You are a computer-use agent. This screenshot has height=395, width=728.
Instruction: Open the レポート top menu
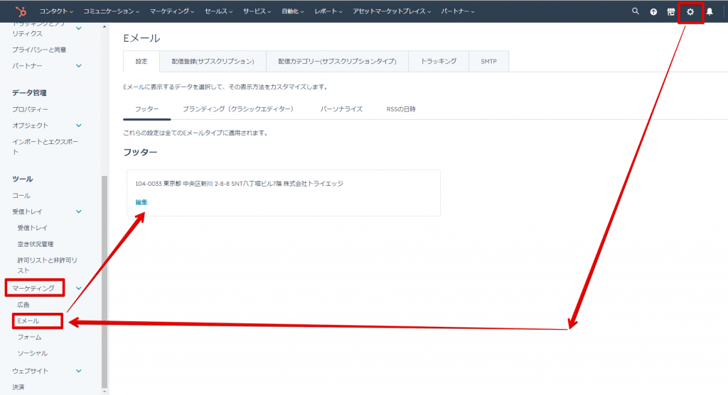pyautogui.click(x=328, y=11)
